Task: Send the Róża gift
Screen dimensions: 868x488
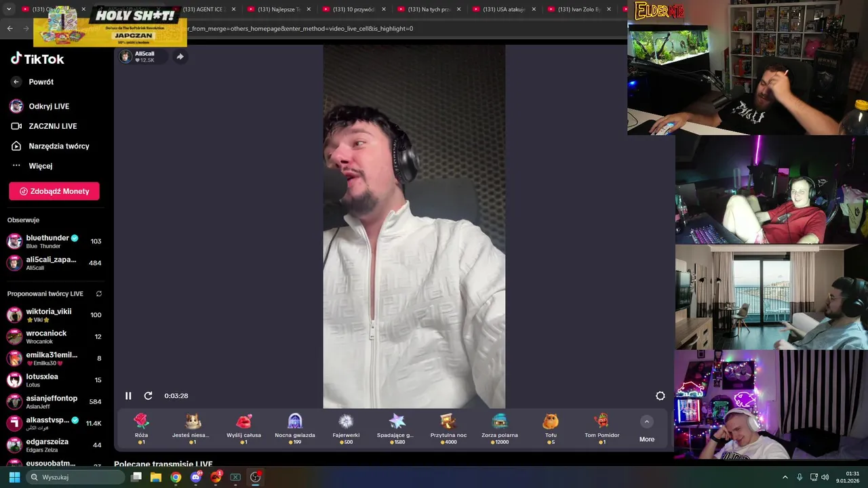Action: 141,429
